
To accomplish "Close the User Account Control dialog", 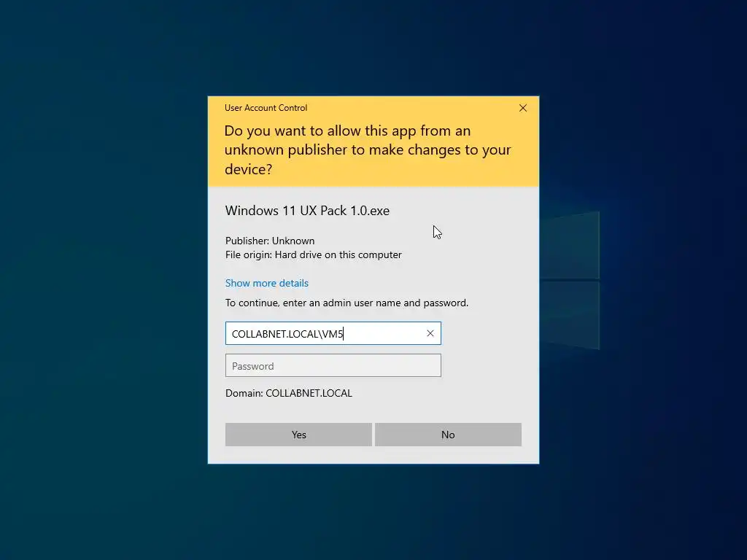I will [x=522, y=108].
